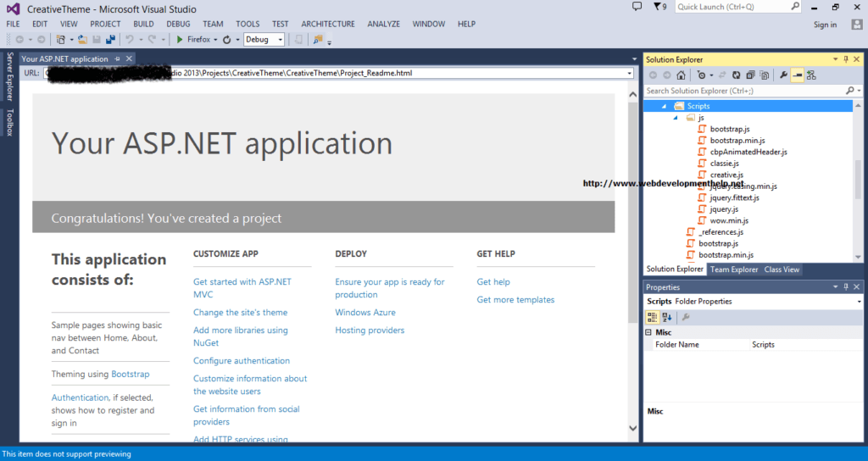The image size is (868, 461).
Task: Open the Server Explorer side tab
Action: point(9,76)
